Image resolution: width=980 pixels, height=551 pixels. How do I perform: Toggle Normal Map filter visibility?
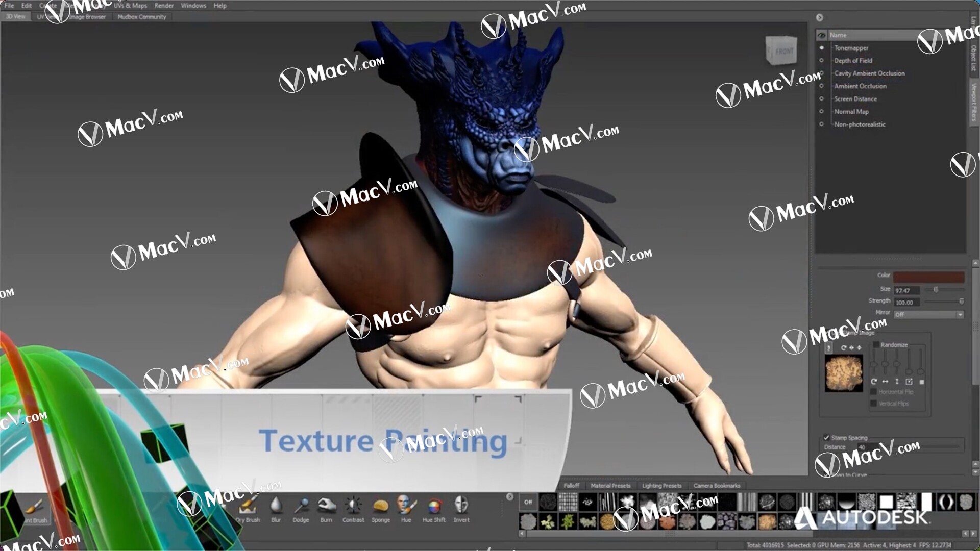(821, 112)
